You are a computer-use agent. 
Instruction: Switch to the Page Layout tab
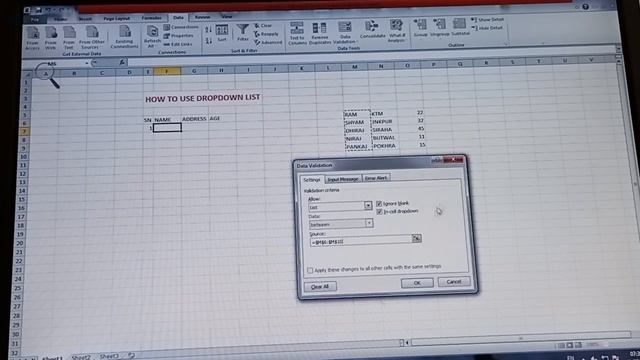click(x=116, y=18)
